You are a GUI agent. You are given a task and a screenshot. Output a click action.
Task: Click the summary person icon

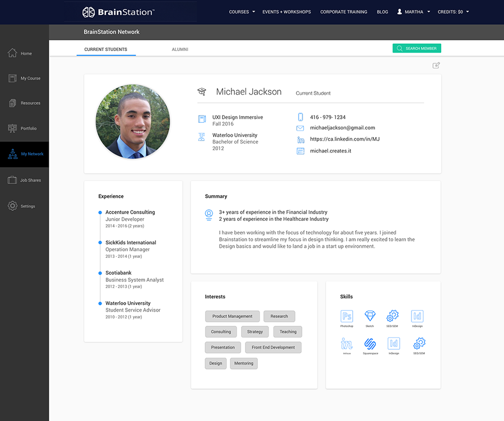coord(209,215)
